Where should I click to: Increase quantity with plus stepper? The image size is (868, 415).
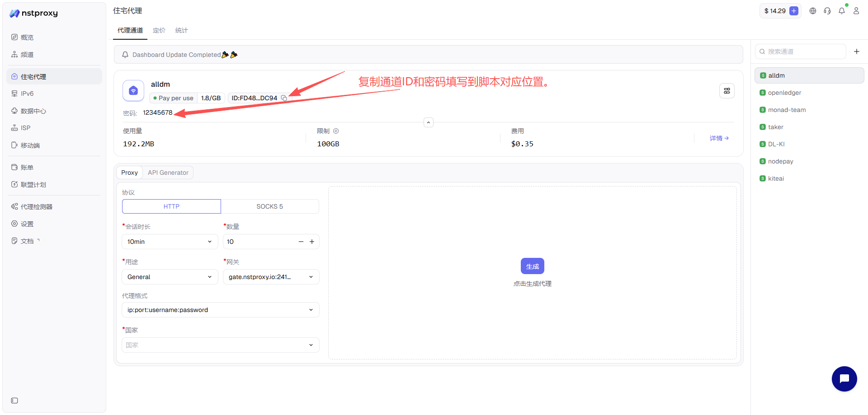pyautogui.click(x=312, y=242)
